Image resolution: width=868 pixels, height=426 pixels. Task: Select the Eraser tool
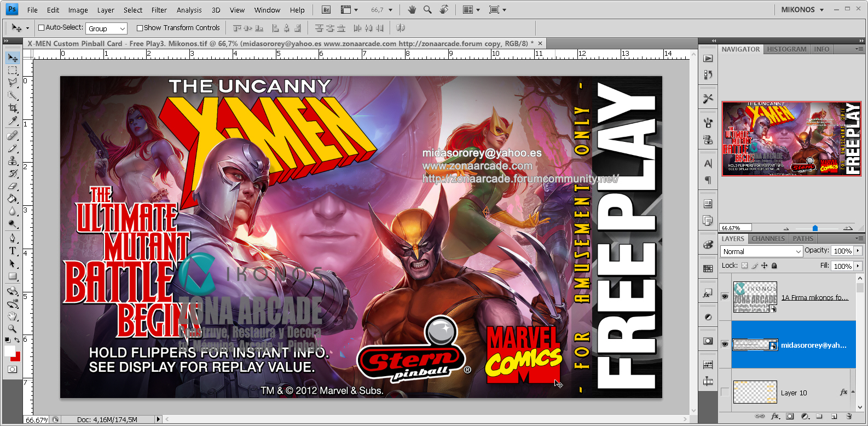[x=13, y=186]
